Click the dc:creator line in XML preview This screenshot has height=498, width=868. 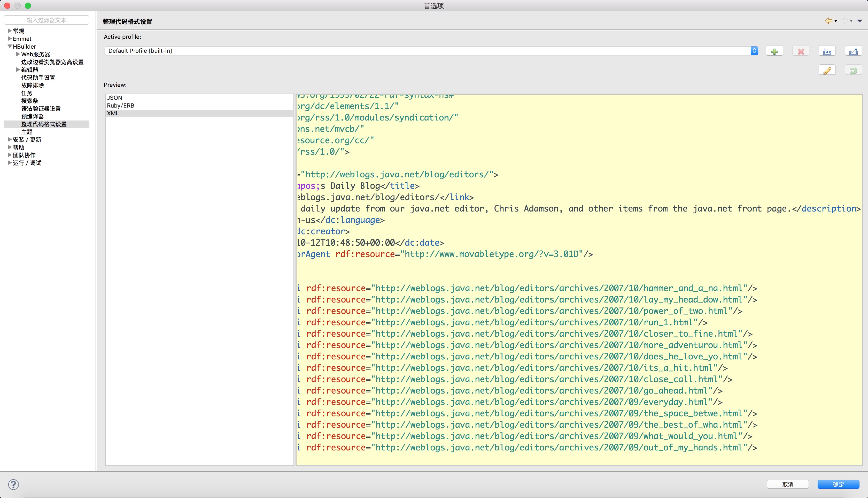(323, 231)
